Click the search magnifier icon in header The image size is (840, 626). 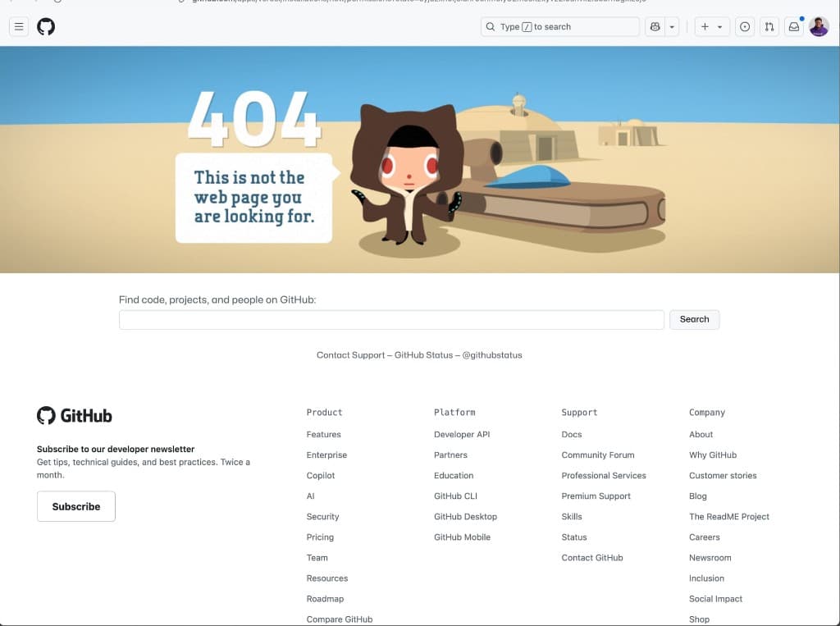pyautogui.click(x=491, y=27)
